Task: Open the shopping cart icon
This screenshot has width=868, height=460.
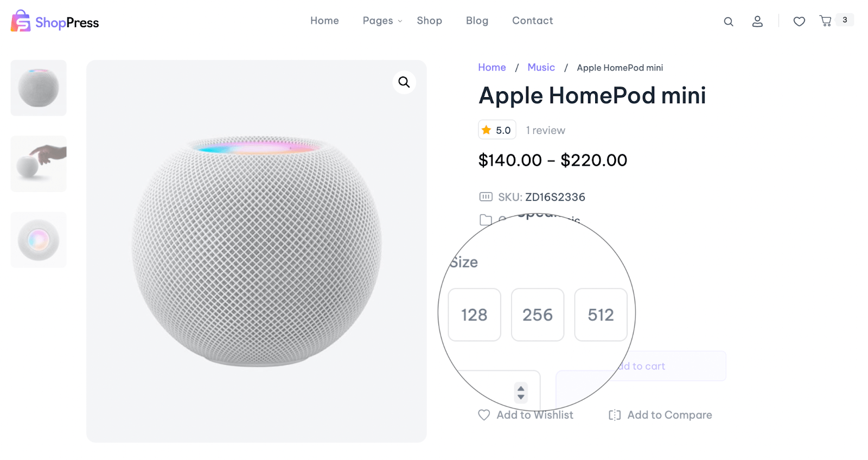Action: [x=826, y=21]
